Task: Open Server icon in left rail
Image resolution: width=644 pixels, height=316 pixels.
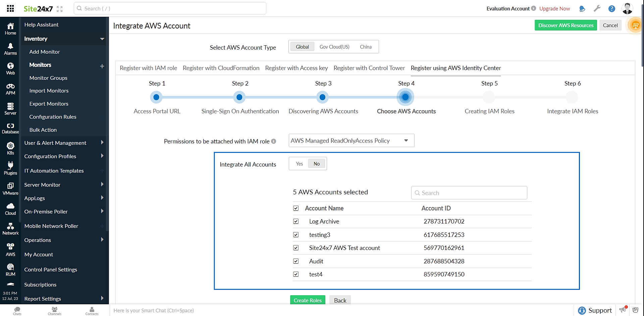Action: point(10,109)
